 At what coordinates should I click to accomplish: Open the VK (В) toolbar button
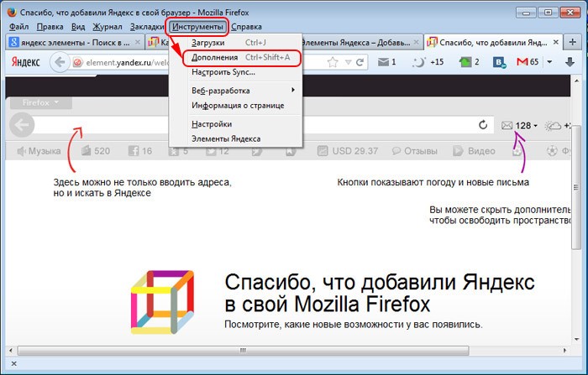499,62
